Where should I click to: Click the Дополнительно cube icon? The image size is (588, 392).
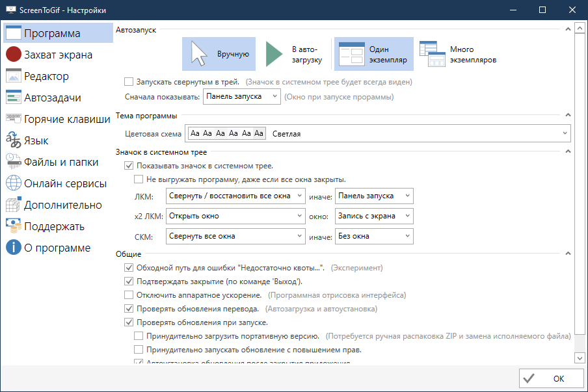coord(14,205)
